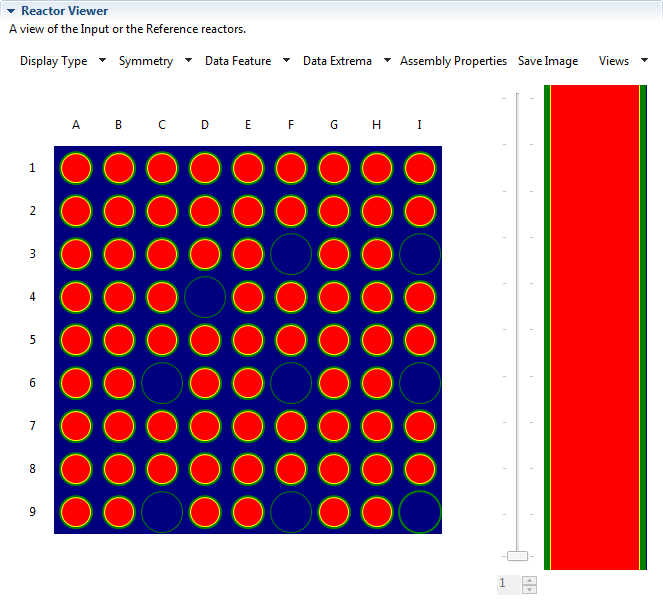This screenshot has height=605, width=663.
Task: Click the red fuel region in axial view
Action: pos(595,327)
